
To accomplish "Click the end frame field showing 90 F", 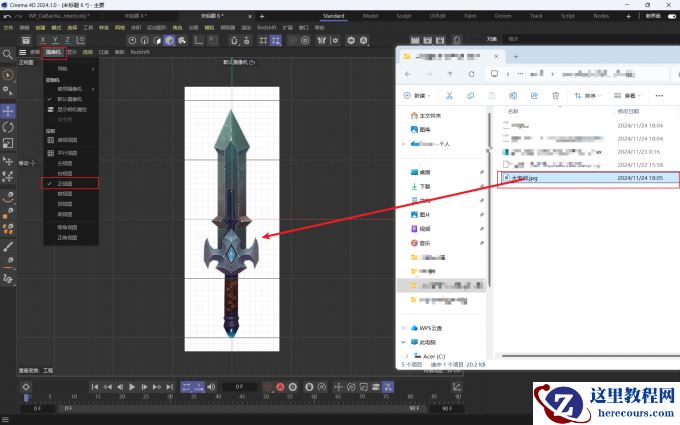I will [x=447, y=409].
